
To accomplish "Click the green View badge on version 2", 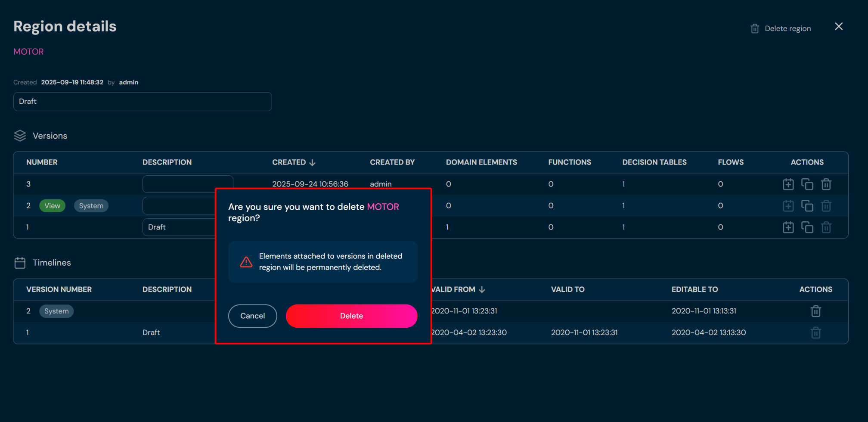I will (52, 206).
